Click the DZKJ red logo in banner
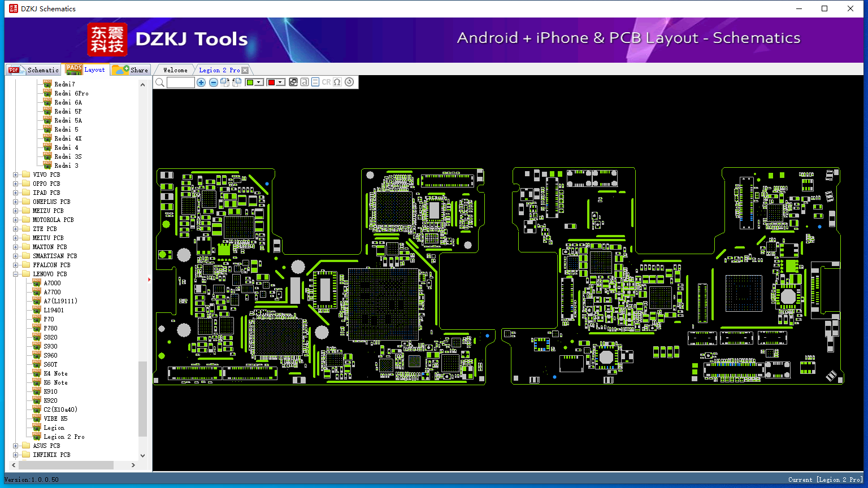This screenshot has height=488, width=868. pyautogui.click(x=107, y=39)
